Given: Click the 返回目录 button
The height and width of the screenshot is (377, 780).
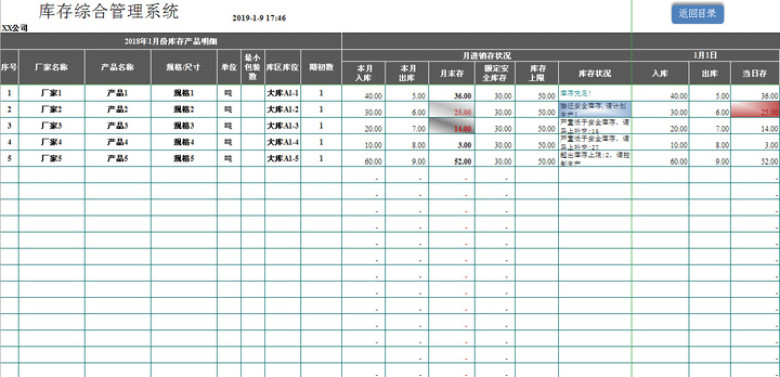Looking at the screenshot, I should [x=697, y=13].
